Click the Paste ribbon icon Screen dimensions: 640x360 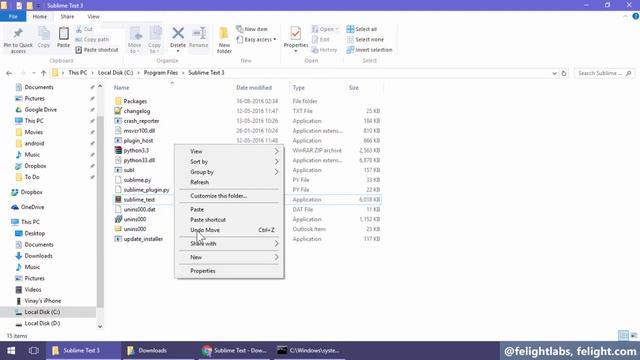[63, 38]
